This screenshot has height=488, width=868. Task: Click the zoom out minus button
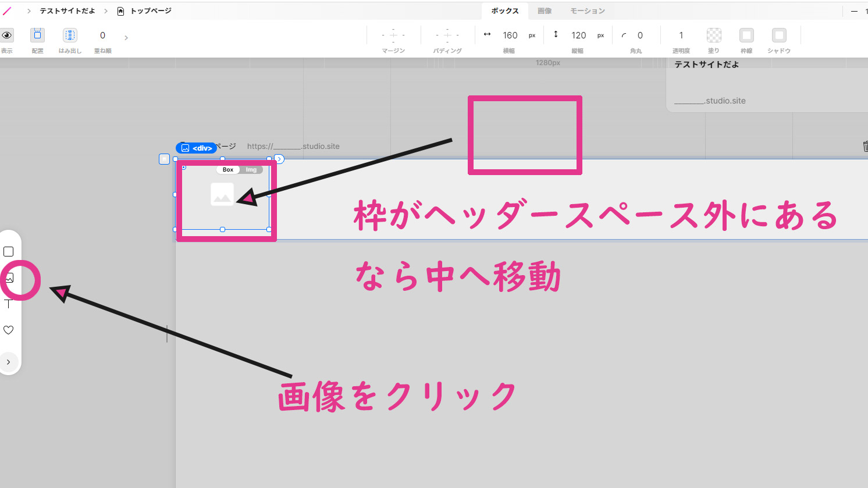[854, 11]
